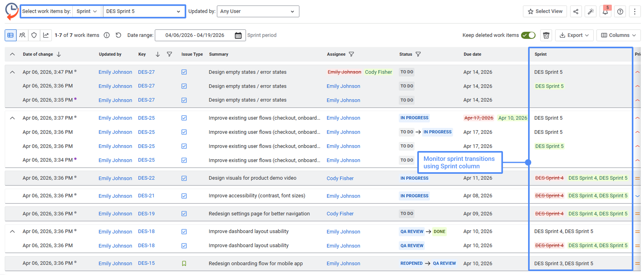Switch to the chart view icon
Screen dimensions: 644x275
[46, 35]
